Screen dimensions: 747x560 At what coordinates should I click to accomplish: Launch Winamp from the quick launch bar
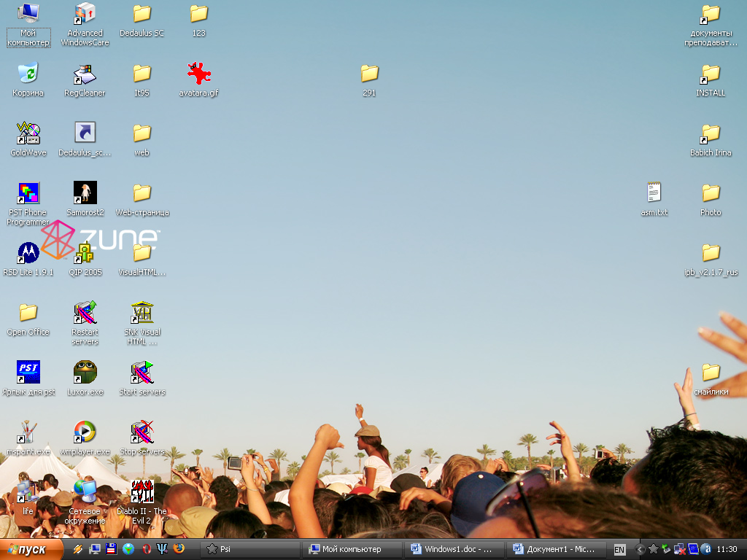coord(77,549)
